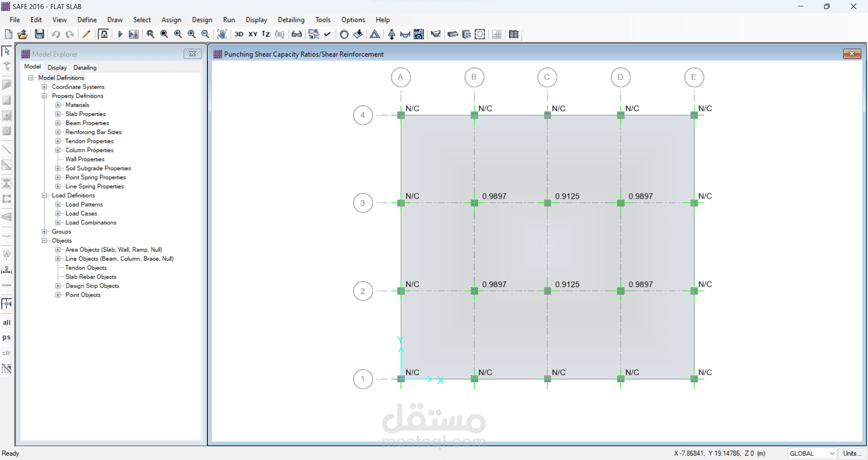This screenshot has height=460, width=868.
Task: Click the 'all' select-all sidebar button
Action: (x=7, y=322)
